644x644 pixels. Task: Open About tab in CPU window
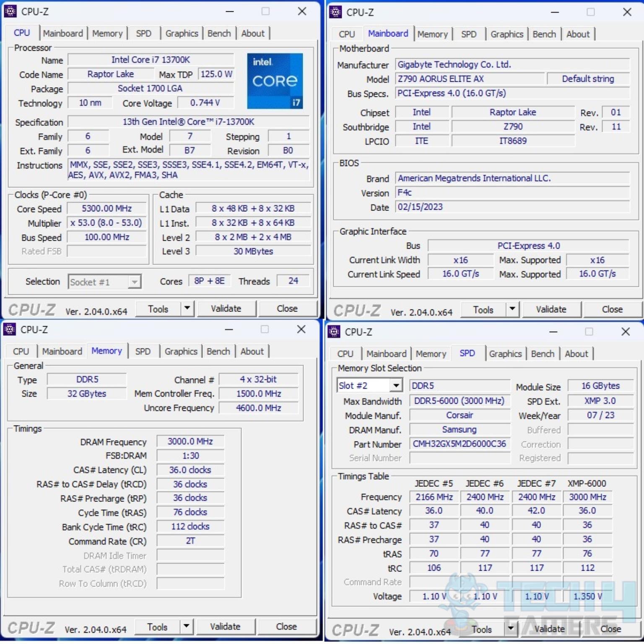point(253,34)
